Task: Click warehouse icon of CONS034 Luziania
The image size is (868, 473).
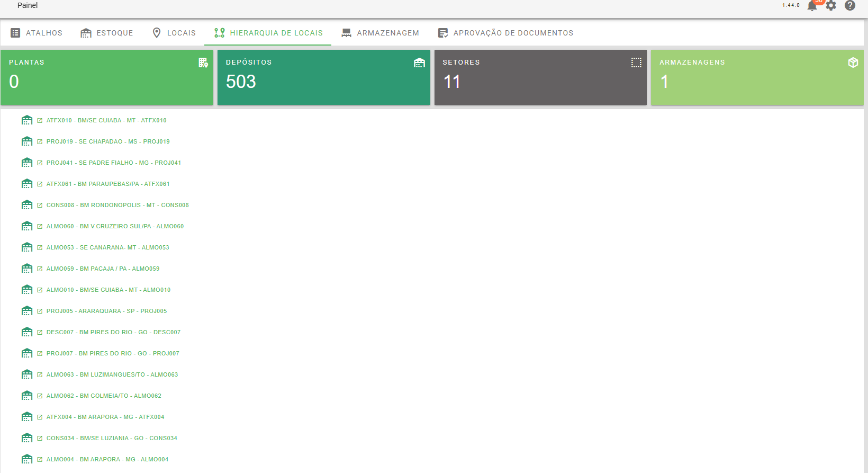Action: click(x=27, y=438)
